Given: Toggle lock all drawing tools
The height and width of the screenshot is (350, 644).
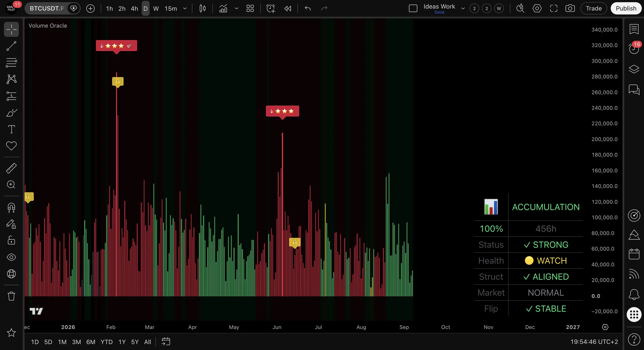Looking at the screenshot, I should tap(11, 241).
